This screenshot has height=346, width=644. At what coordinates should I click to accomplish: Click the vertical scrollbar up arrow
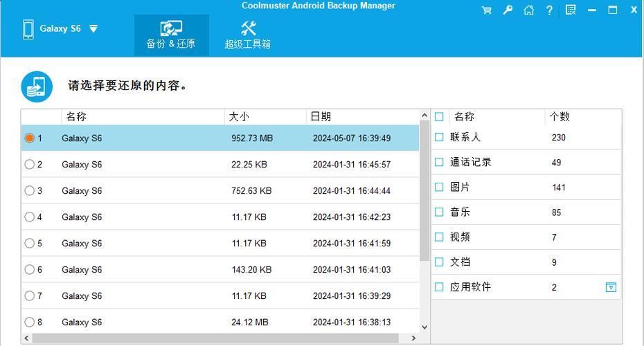point(424,116)
